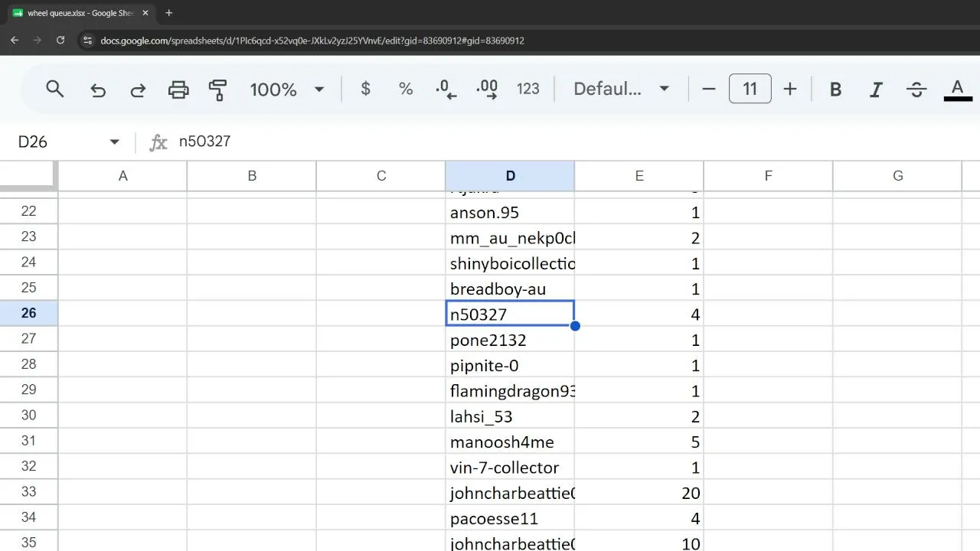Open a new browser tab
The width and height of the screenshot is (980, 551).
click(169, 13)
